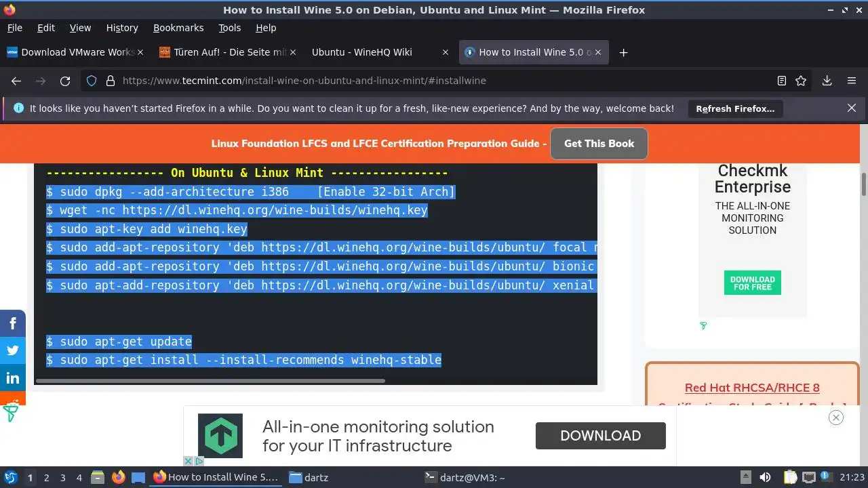The height and width of the screenshot is (488, 868).
Task: Click the 'sudo apt-get update' command line
Action: pos(119,342)
